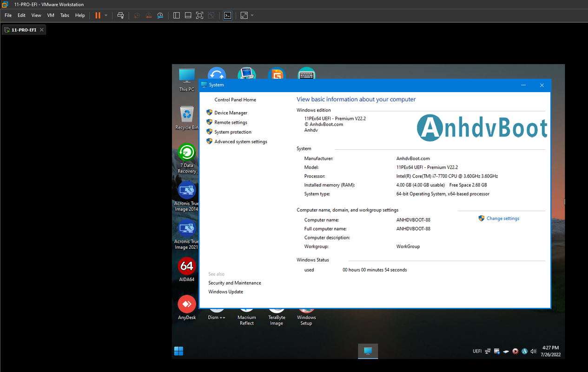Click the System window taskbar button
The image size is (588, 372).
(368, 351)
